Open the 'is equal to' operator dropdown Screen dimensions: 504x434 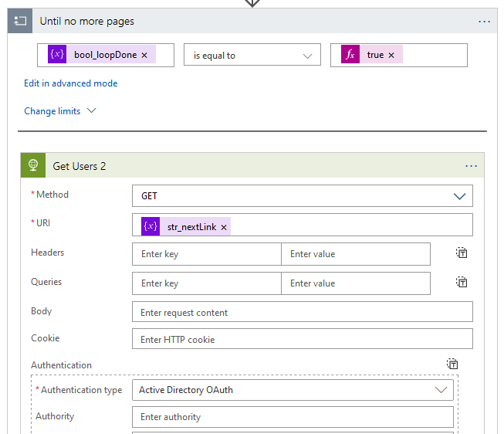tap(252, 56)
